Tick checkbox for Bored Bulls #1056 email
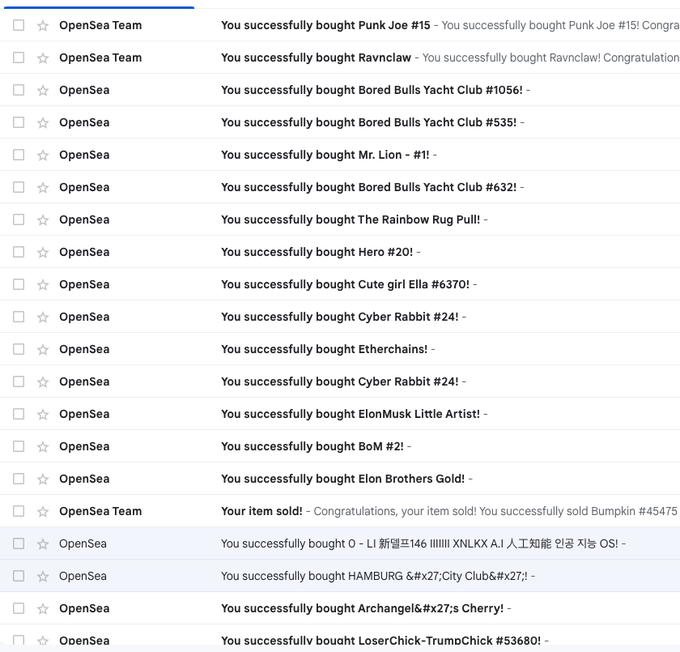Screen dimensions: 680x652 [x=19, y=90]
